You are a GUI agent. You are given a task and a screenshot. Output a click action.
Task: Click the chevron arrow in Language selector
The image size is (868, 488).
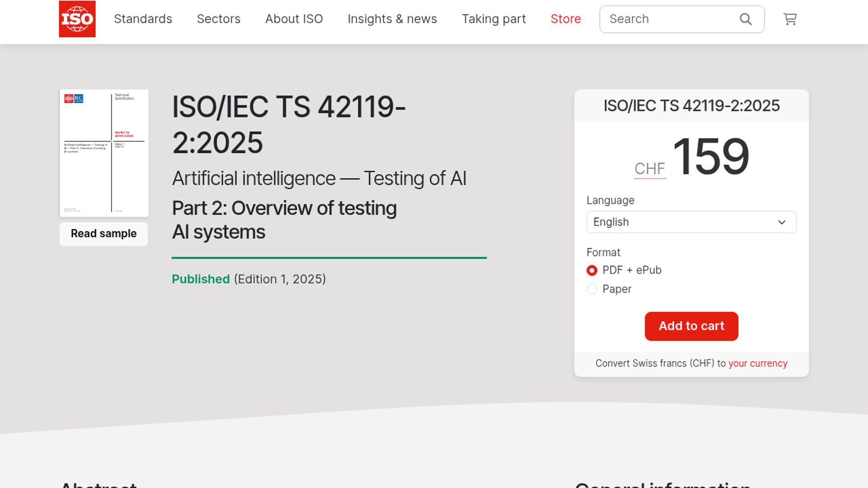(x=782, y=222)
